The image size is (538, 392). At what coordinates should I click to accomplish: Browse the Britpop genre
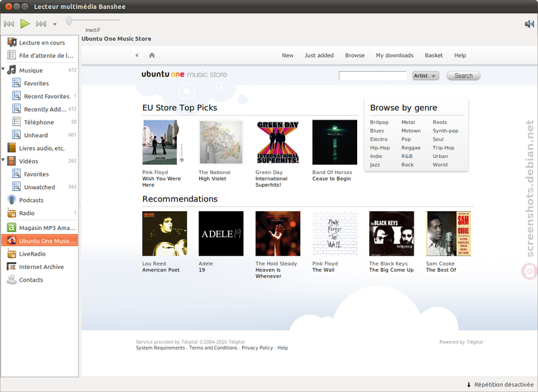click(379, 122)
